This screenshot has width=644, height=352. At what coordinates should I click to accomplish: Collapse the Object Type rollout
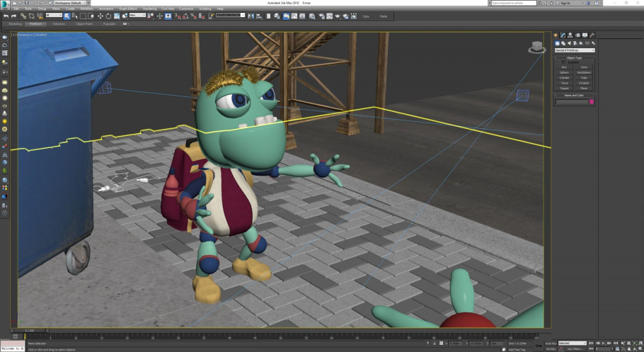(x=574, y=58)
